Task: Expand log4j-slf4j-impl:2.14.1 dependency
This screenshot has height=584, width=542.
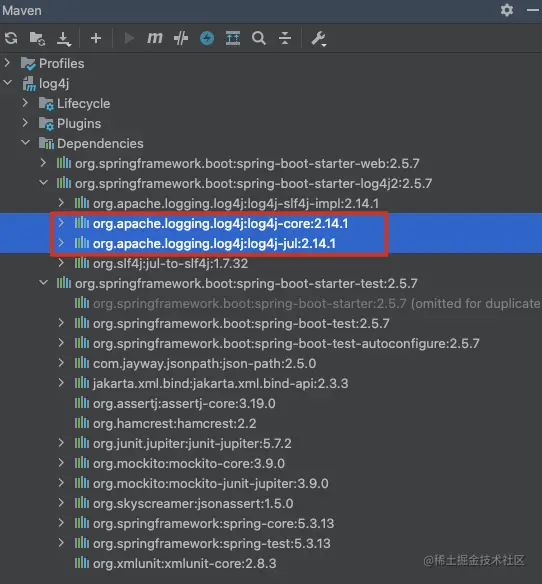Action: click(x=61, y=203)
